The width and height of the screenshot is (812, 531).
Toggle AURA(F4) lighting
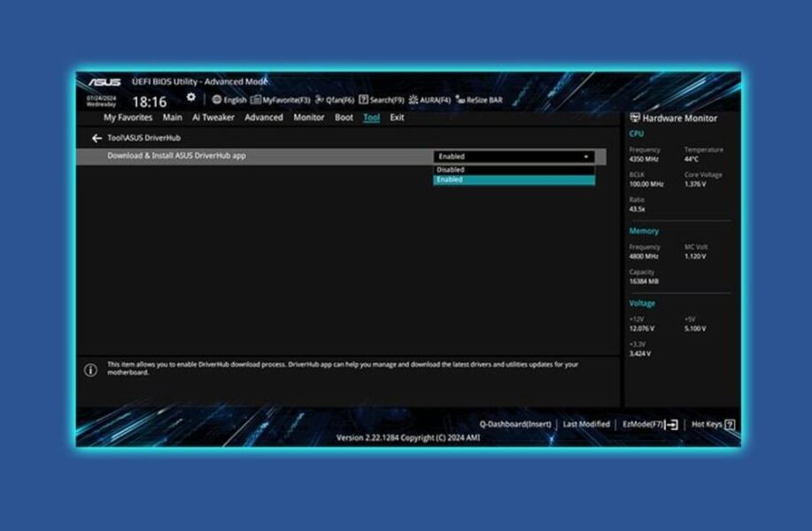point(429,100)
